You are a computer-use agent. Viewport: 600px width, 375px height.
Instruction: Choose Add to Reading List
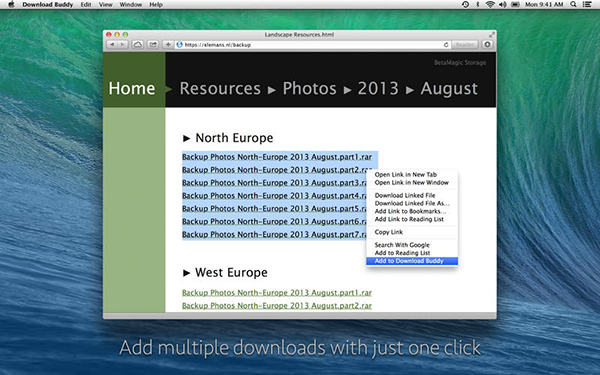click(412, 253)
